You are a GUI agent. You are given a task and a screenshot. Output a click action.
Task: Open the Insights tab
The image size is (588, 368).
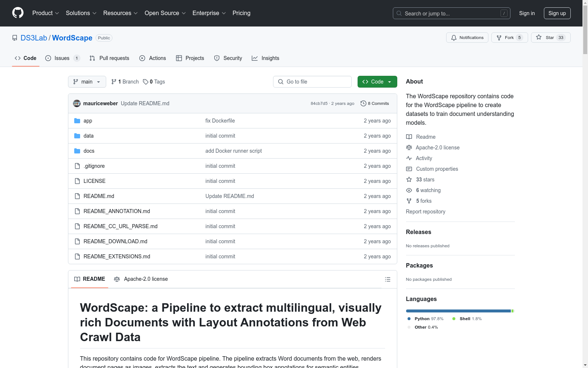click(x=265, y=58)
